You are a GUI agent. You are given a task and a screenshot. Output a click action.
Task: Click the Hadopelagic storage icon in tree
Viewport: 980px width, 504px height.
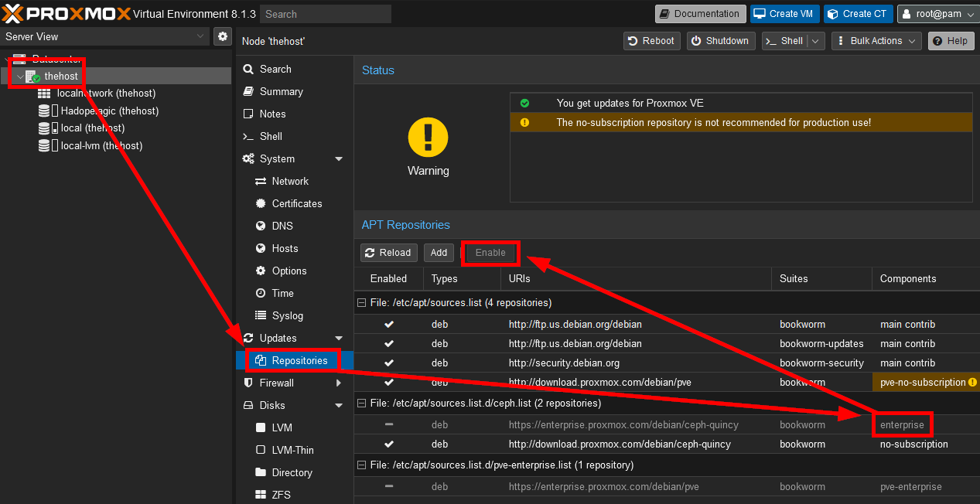click(x=45, y=111)
